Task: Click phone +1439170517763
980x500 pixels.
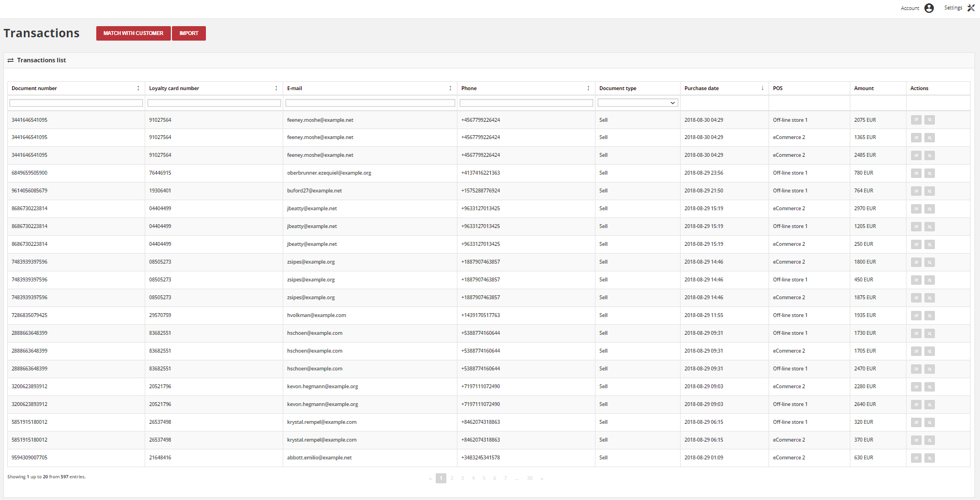Action: click(x=481, y=315)
